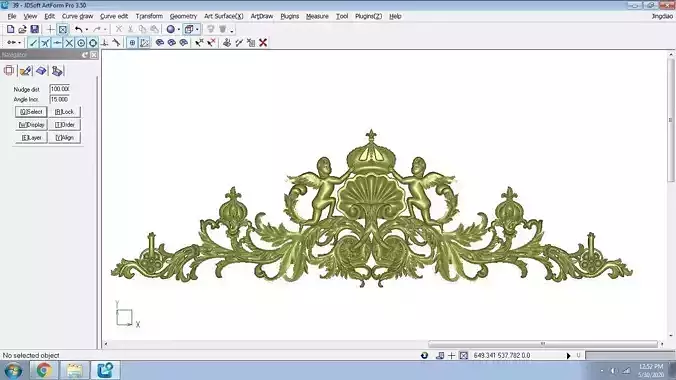The image size is (676, 380).
Task: Click the round arrow icon in status bar
Action: tap(424, 355)
